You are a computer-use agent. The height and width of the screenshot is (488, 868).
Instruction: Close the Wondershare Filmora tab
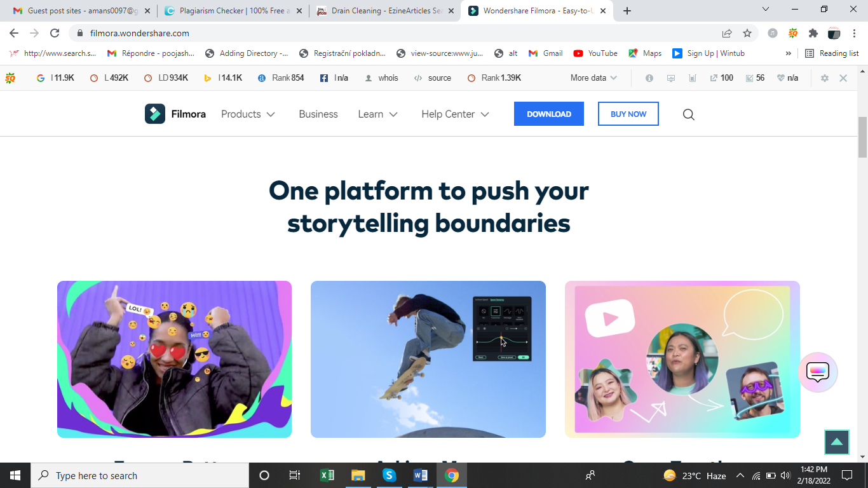click(x=602, y=11)
